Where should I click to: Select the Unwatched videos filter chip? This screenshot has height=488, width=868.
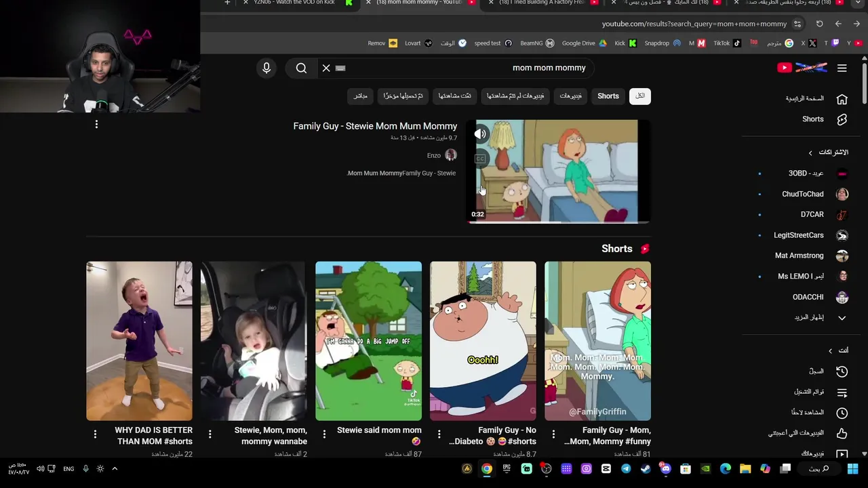point(515,96)
